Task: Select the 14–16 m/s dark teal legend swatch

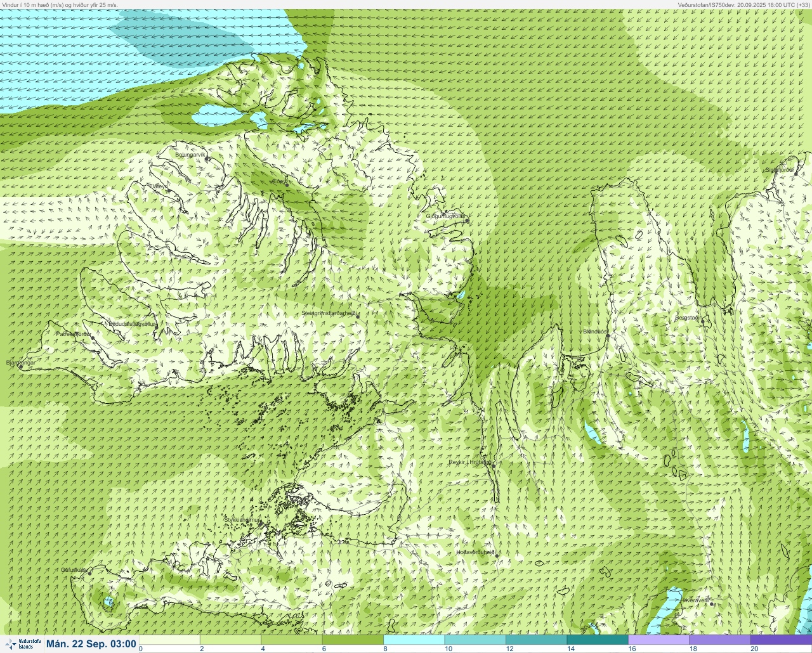Action: 598,640
